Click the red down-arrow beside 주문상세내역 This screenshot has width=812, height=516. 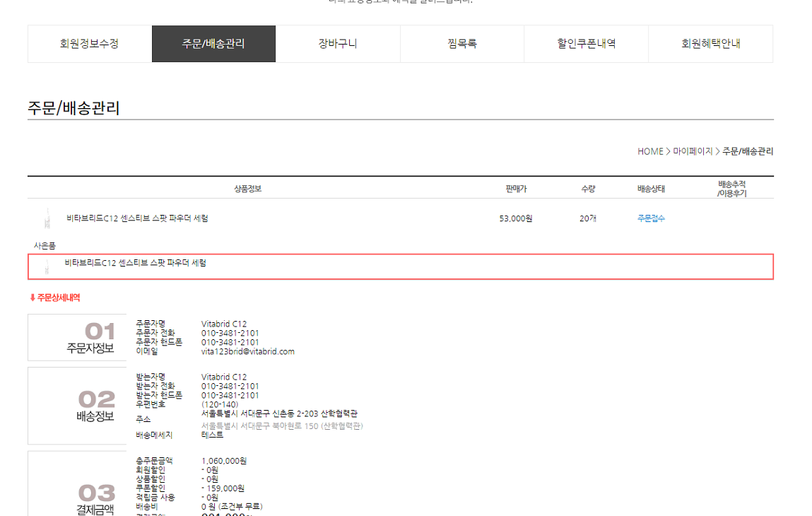(x=33, y=298)
